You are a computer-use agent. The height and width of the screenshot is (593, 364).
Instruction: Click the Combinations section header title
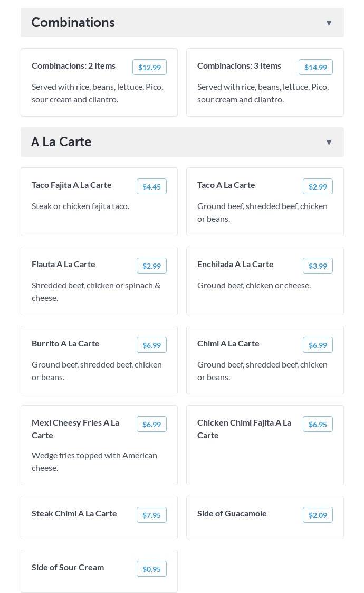[x=73, y=23]
